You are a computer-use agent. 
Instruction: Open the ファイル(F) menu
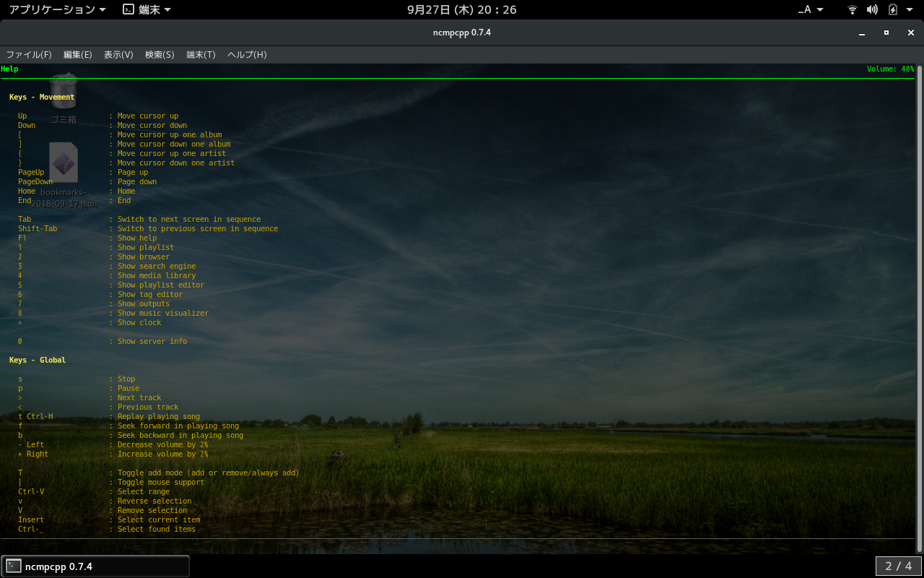(x=29, y=55)
